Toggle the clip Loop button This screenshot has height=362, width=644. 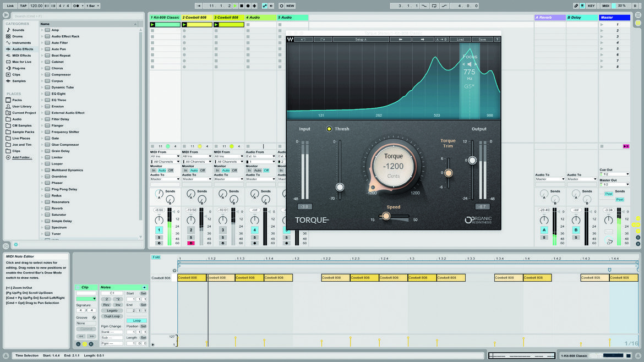[x=137, y=321]
